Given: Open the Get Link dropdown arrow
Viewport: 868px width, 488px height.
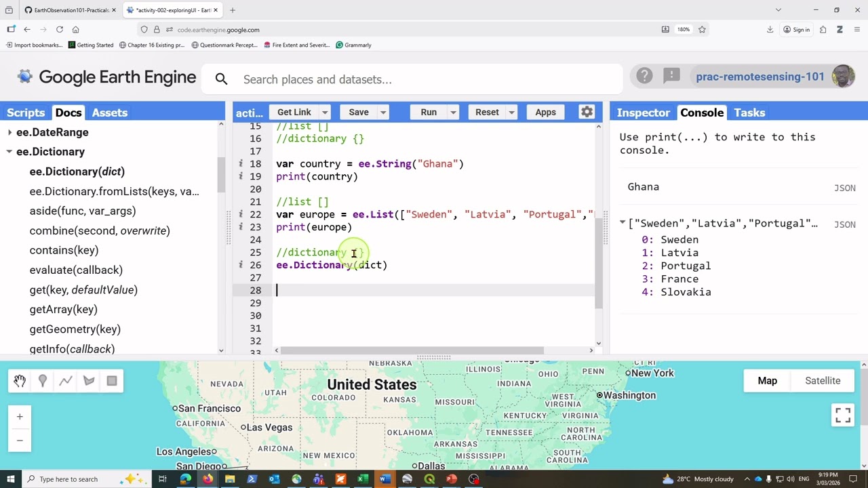Looking at the screenshot, I should tap(325, 113).
